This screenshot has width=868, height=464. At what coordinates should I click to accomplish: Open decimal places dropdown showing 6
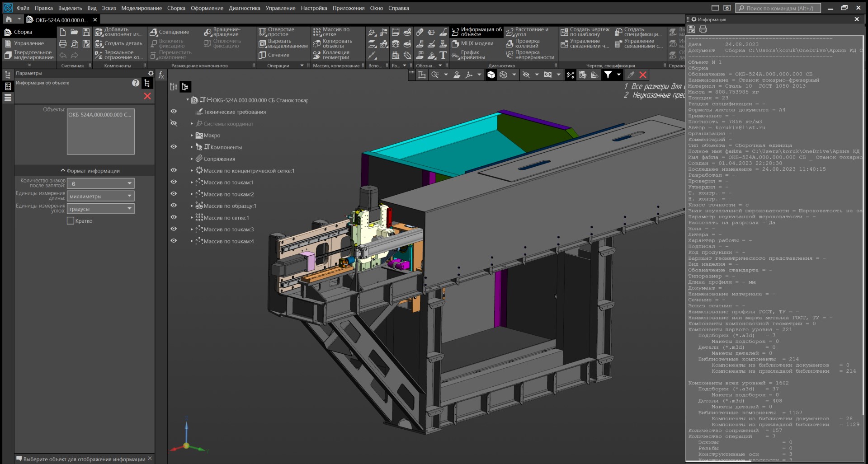click(x=100, y=183)
